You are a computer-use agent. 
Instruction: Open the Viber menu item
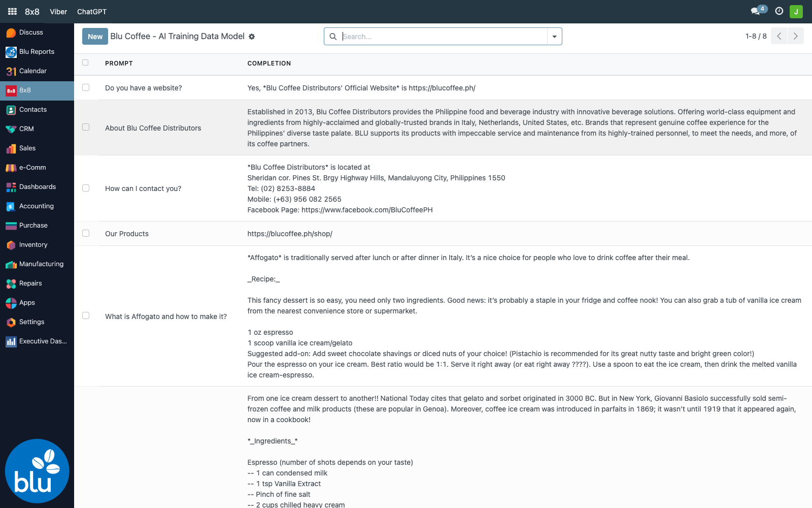[x=58, y=12]
